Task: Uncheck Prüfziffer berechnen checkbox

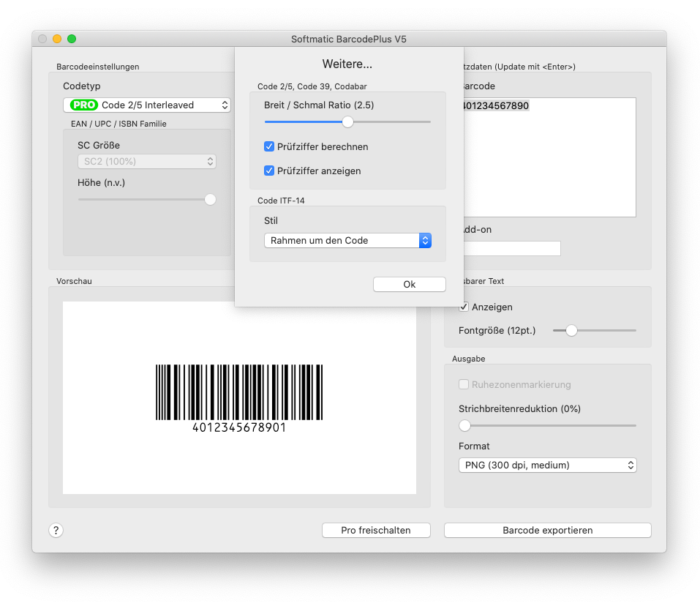Action: 269,147
